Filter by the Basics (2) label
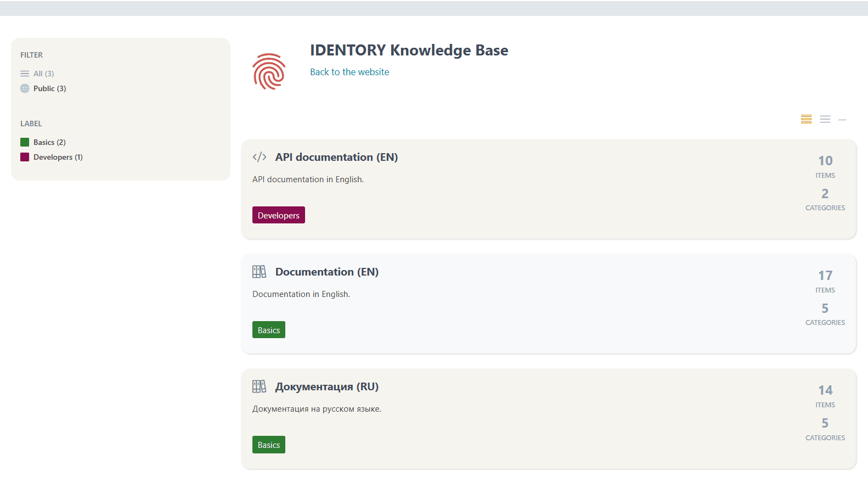This screenshot has width=868, height=477. [x=49, y=142]
